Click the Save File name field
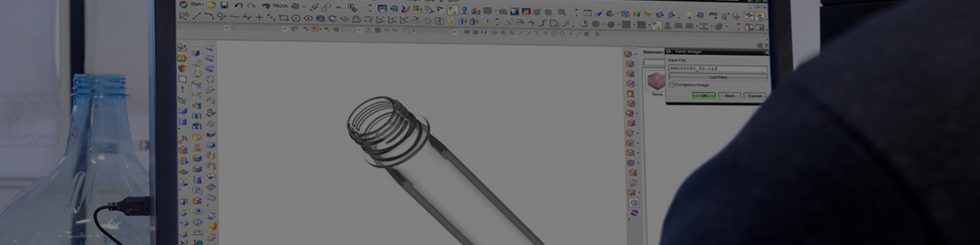This screenshot has height=245, width=980. click(718, 68)
